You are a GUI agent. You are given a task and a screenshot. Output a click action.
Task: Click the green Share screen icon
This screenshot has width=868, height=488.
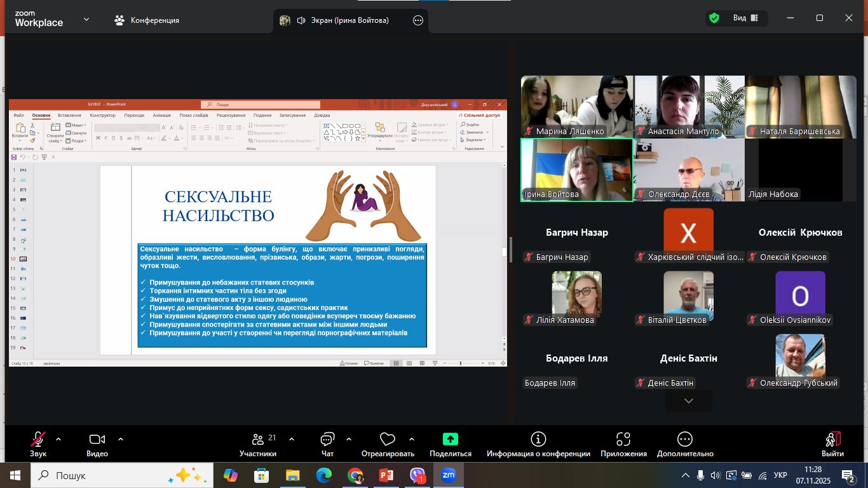[x=450, y=439]
